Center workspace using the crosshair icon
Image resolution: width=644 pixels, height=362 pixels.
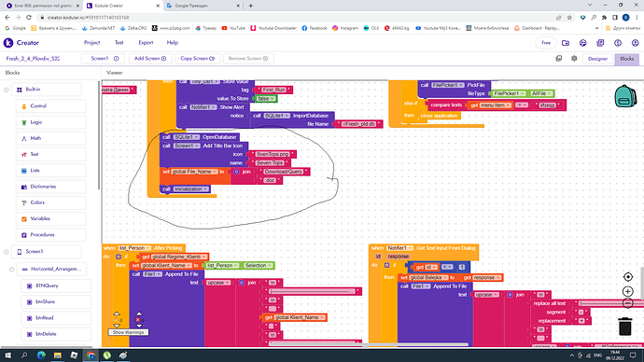click(627, 277)
